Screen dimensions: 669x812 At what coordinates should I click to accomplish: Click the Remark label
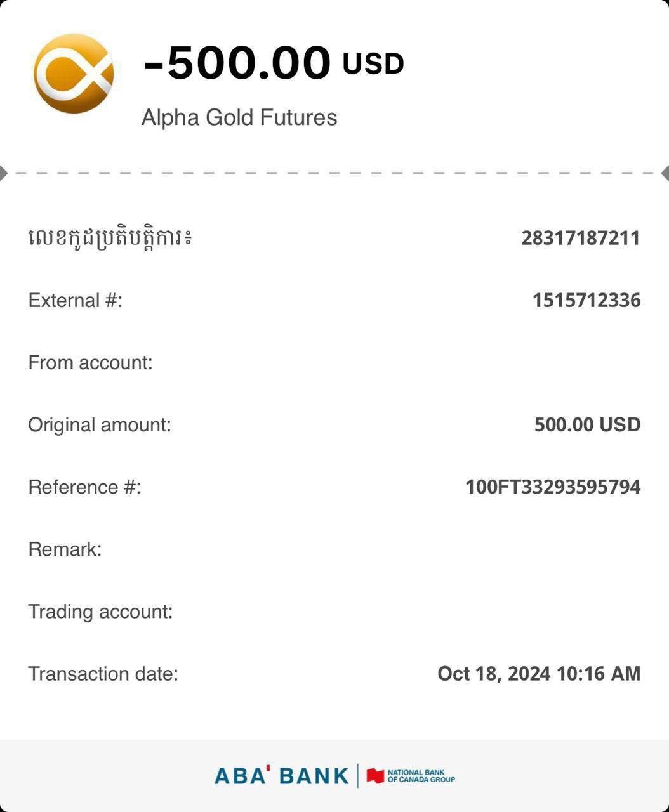coord(65,549)
